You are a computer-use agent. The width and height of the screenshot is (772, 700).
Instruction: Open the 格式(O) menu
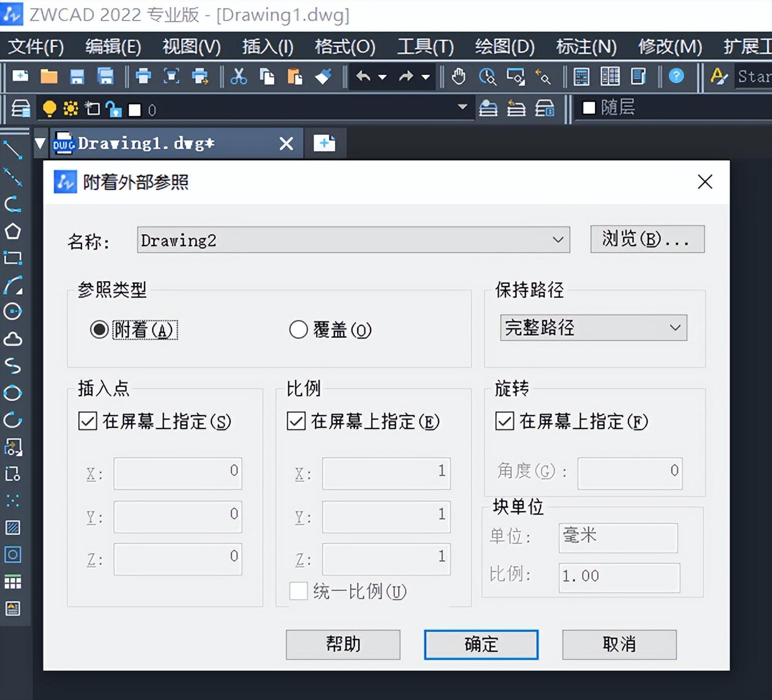coord(345,47)
